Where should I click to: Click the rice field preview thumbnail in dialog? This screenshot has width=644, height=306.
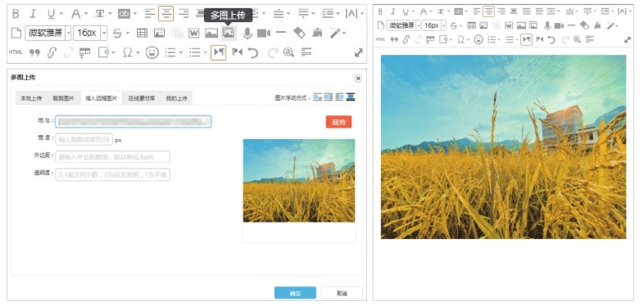pos(299,181)
